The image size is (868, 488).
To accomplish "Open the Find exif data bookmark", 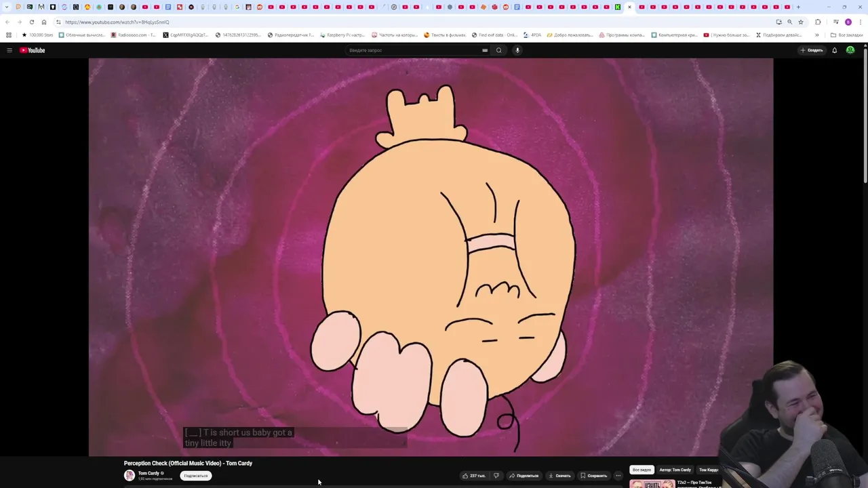I will coord(495,35).
